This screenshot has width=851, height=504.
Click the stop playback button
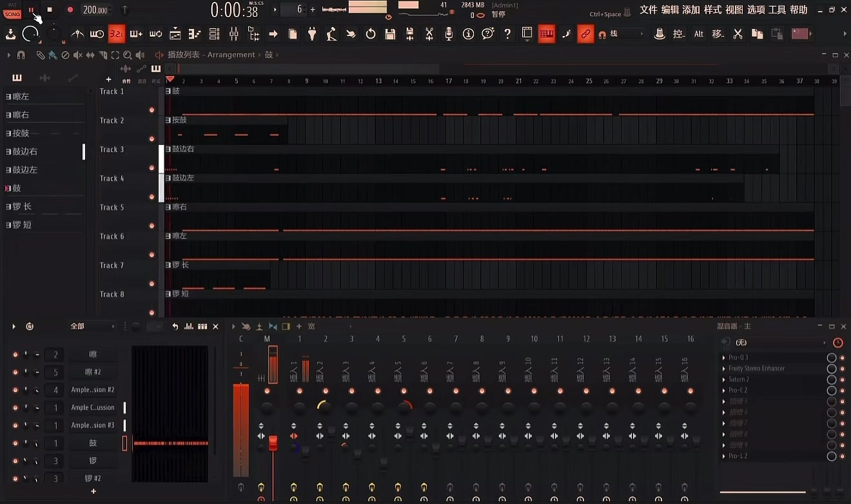pos(50,10)
